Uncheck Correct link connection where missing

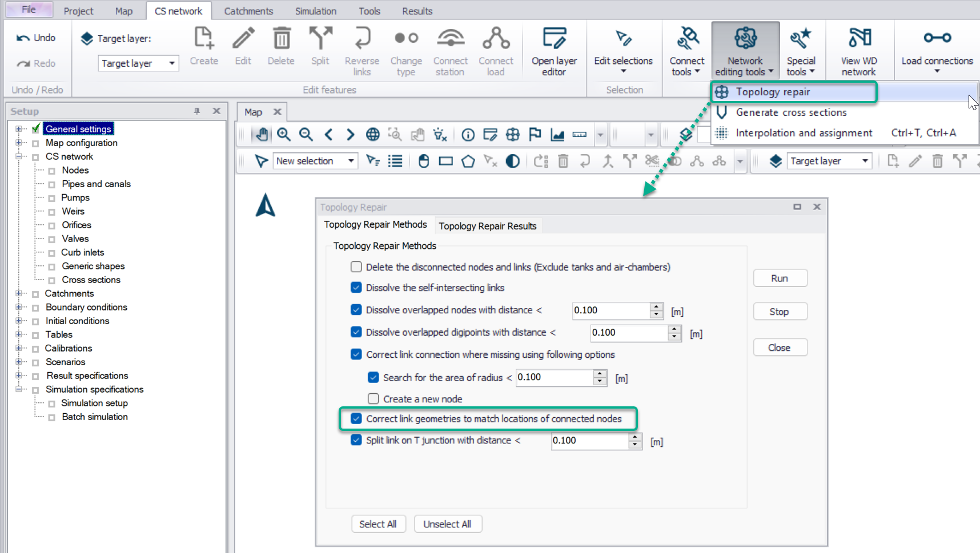pos(356,354)
